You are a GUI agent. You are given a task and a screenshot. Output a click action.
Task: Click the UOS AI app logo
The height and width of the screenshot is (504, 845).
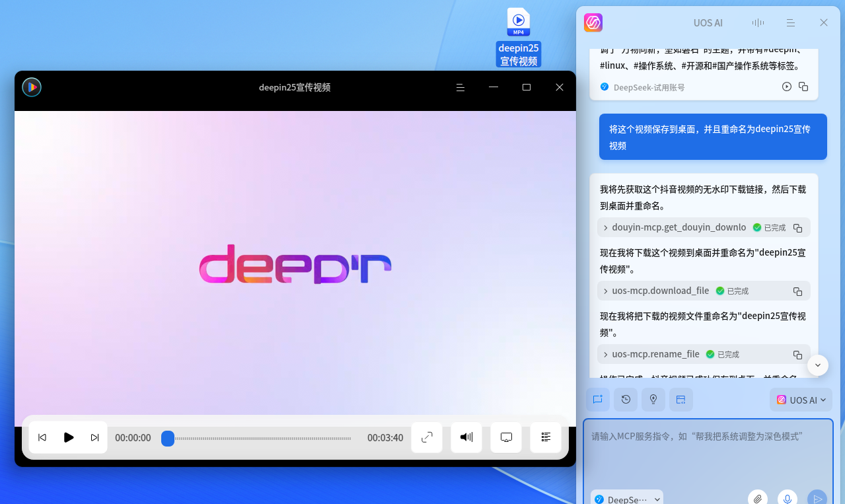click(593, 22)
